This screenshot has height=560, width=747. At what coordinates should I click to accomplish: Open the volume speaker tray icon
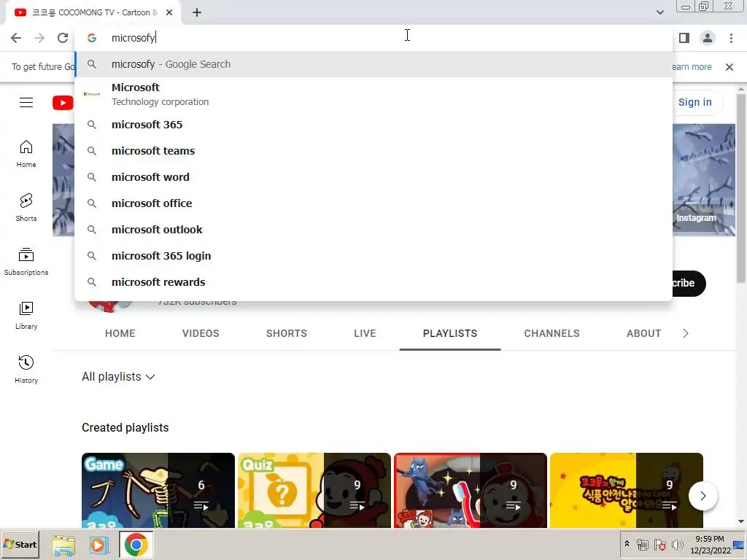[x=677, y=544]
